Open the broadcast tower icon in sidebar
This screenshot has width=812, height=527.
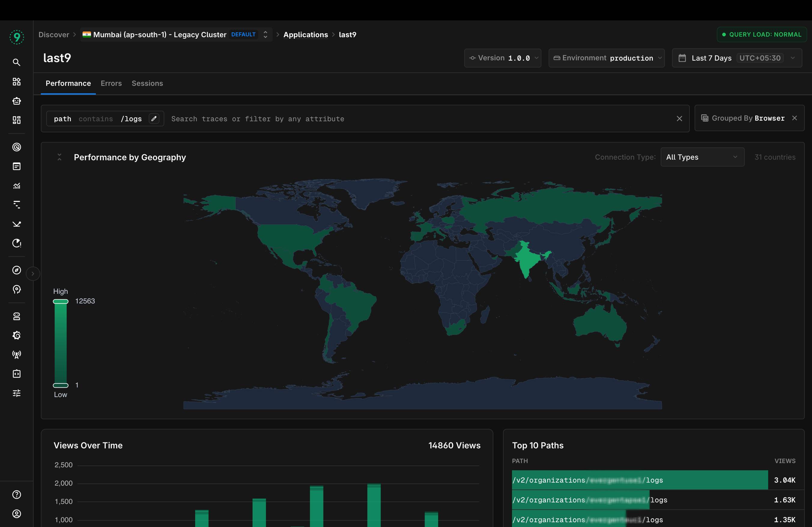(x=17, y=354)
